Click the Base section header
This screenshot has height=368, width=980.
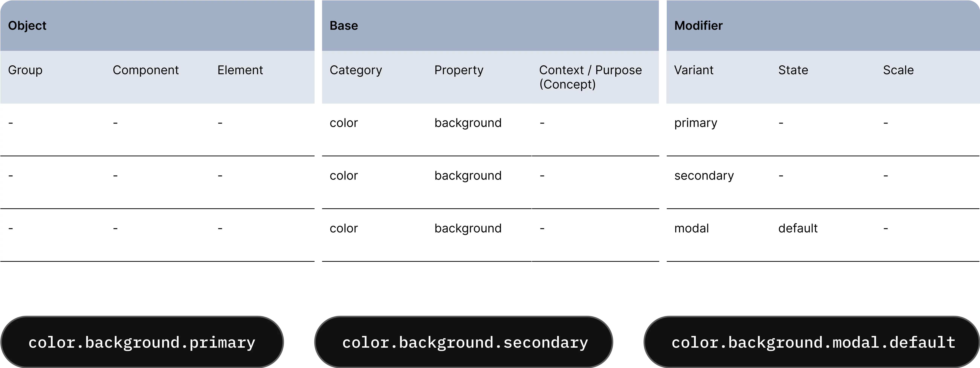[344, 25]
